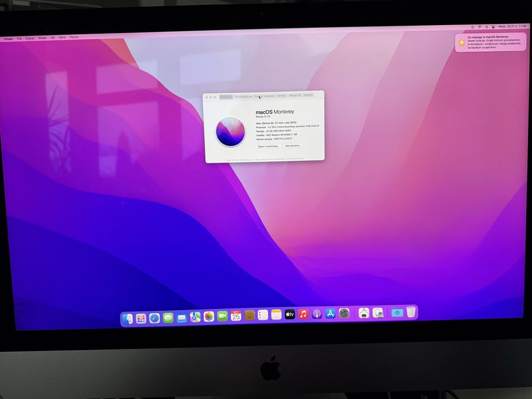This screenshot has height=399, width=532.
Task: Click the 'Pamięć 32 GB 1600 MHz DDR3' line
Action: pos(274,131)
